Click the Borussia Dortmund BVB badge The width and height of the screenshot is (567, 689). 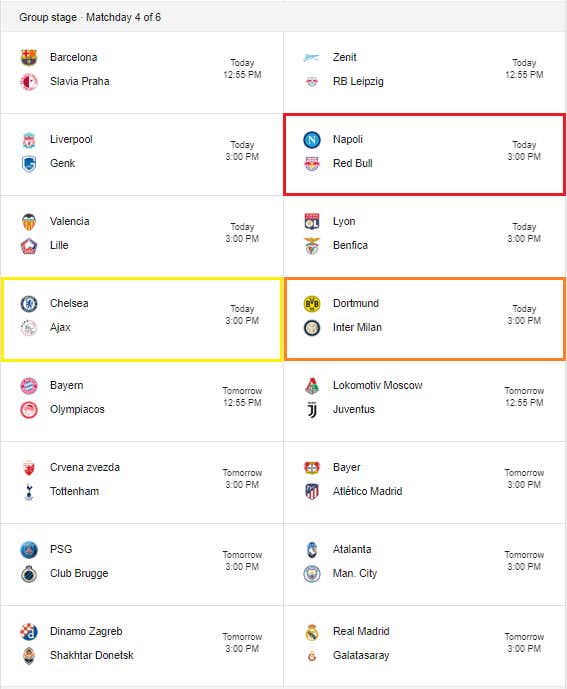[x=312, y=304]
